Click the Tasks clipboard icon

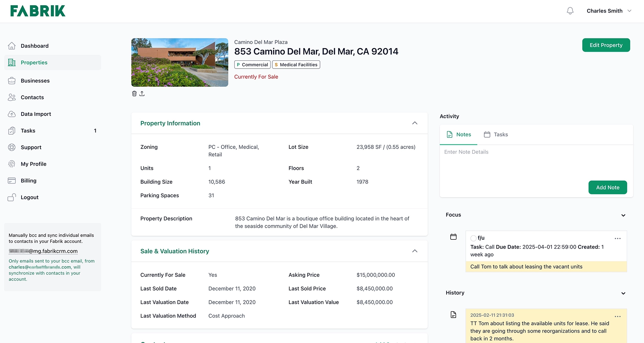tap(12, 131)
